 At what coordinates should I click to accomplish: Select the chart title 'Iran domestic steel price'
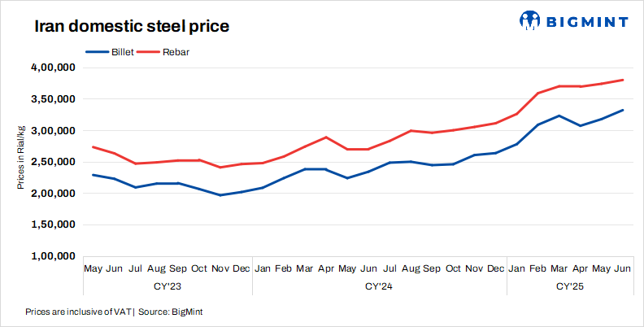tap(131, 26)
